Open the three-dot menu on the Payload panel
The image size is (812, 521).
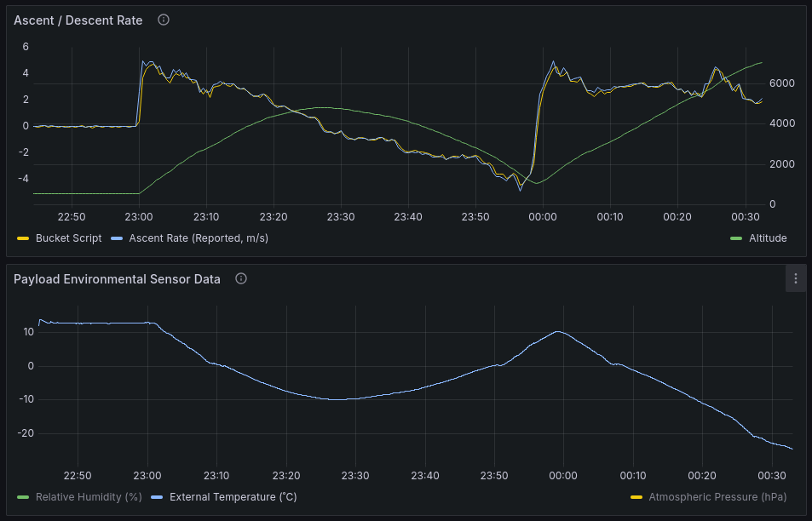click(795, 278)
